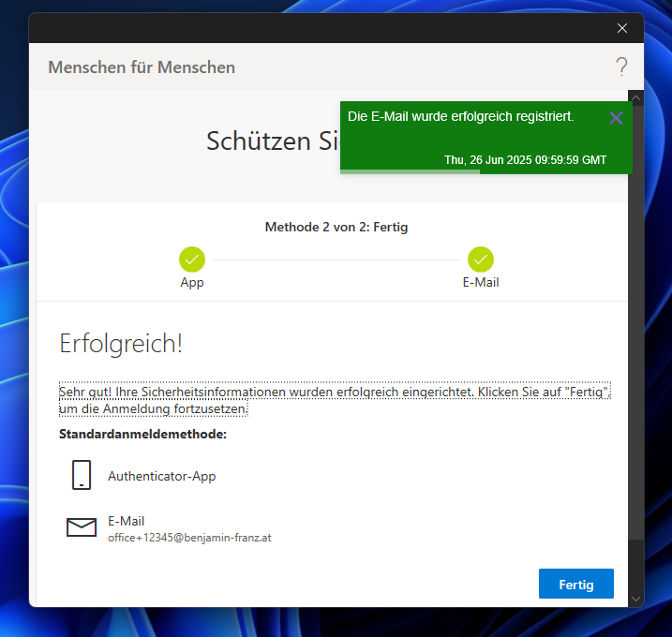Click the App step checkmark icon
Screen dimensions: 672x637
(x=192, y=259)
